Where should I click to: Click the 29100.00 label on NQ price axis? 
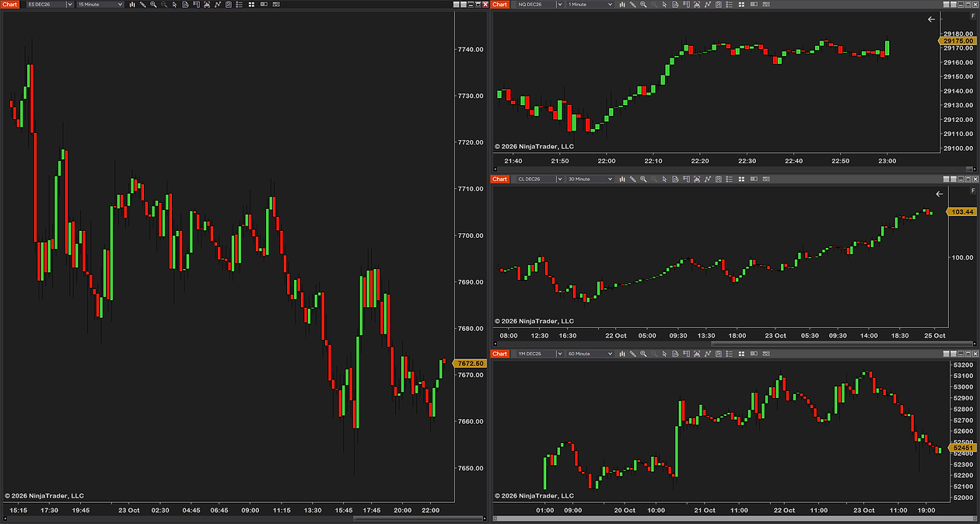pos(958,148)
